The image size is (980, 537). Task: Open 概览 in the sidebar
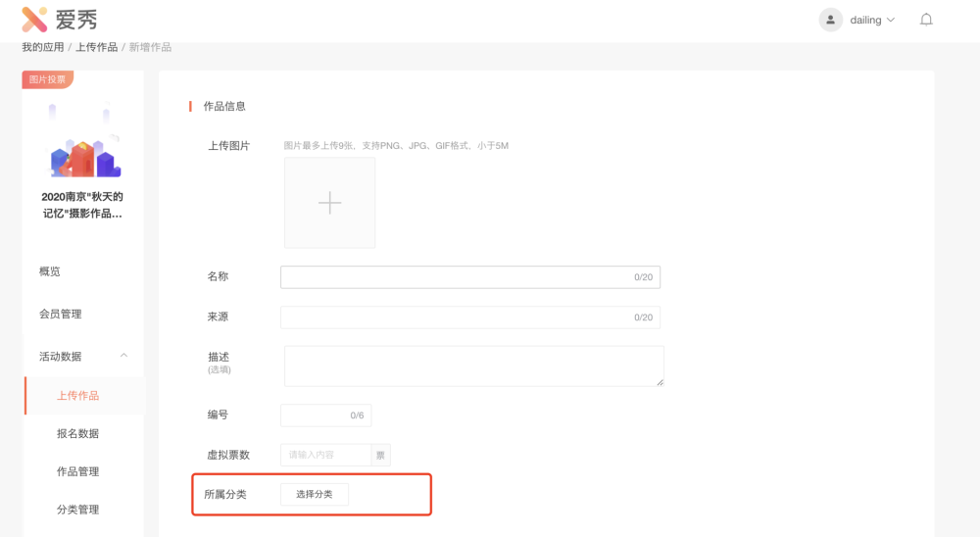[x=50, y=271]
